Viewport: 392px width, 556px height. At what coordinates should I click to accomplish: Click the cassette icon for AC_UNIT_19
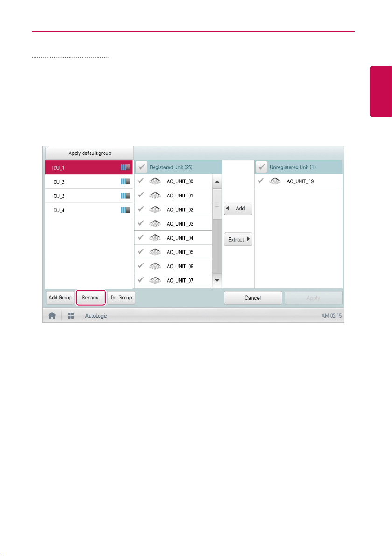coord(275,181)
